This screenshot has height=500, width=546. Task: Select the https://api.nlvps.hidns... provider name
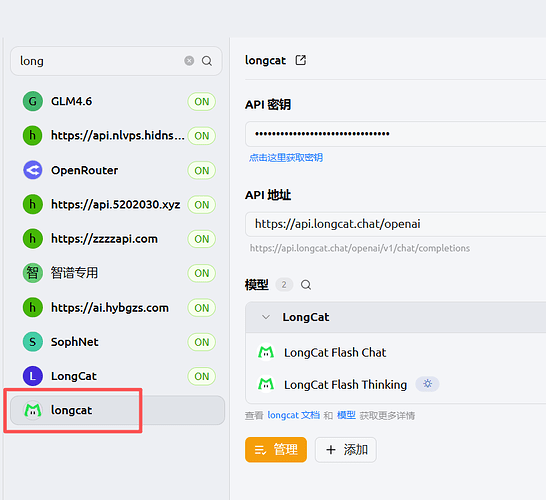(x=118, y=135)
